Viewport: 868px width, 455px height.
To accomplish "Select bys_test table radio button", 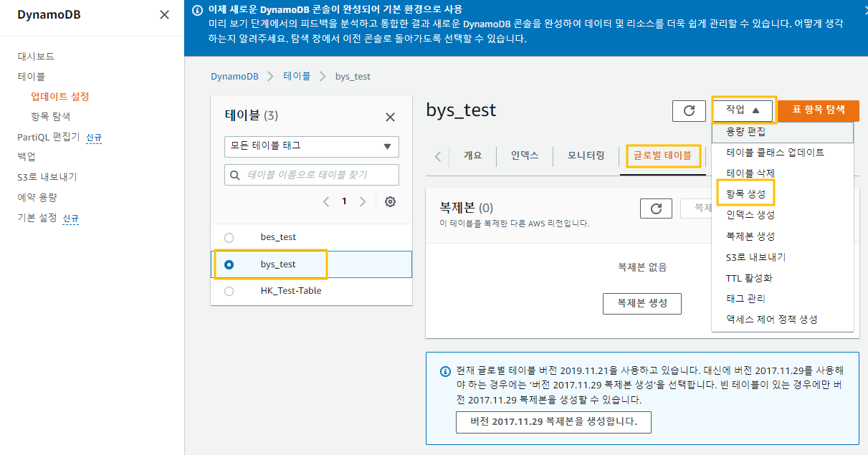I will coord(229,264).
